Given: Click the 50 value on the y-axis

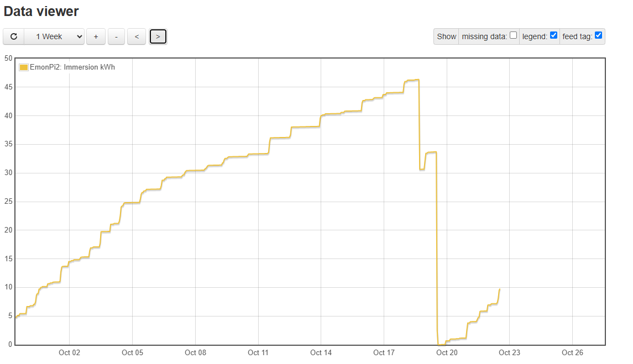Looking at the screenshot, I should (x=8, y=59).
